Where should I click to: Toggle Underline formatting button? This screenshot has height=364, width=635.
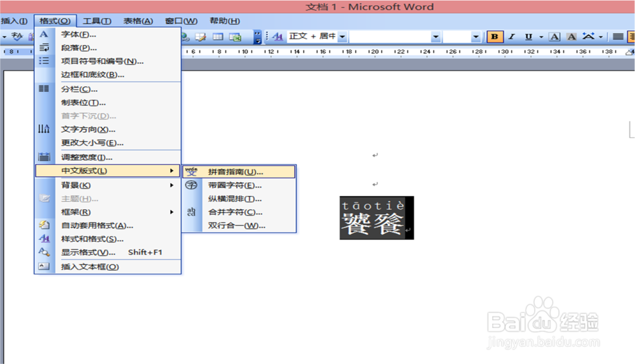[x=528, y=37]
